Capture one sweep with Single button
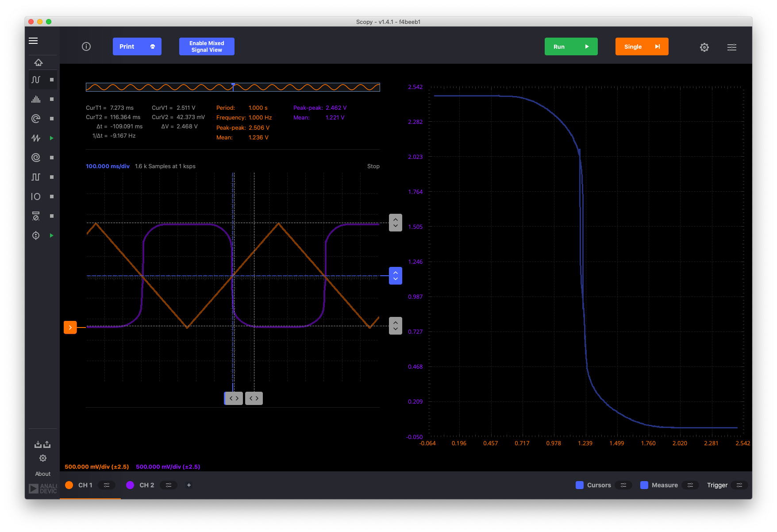 pyautogui.click(x=642, y=46)
